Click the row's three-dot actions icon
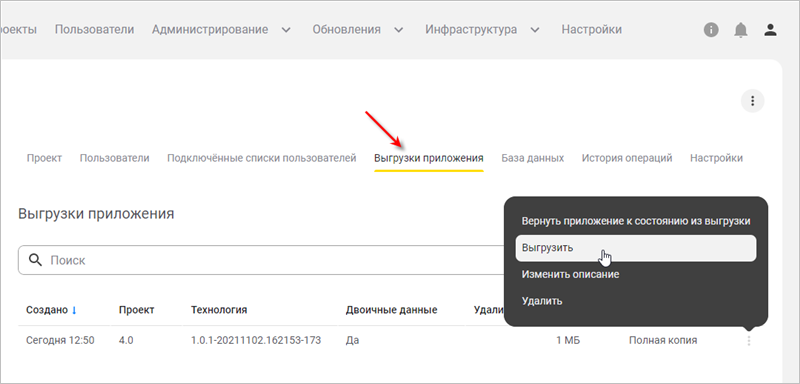Image resolution: width=800 pixels, height=384 pixels. click(x=748, y=340)
